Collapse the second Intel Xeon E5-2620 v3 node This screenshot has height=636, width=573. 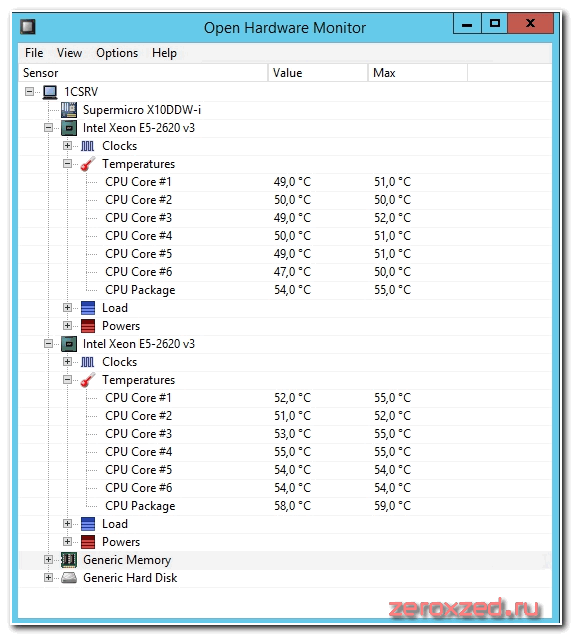click(x=48, y=344)
